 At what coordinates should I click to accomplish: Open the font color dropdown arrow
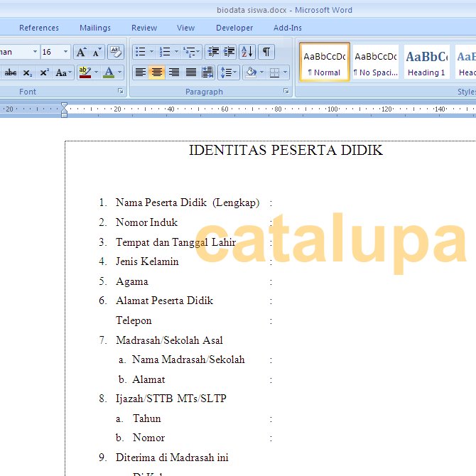tap(120, 72)
